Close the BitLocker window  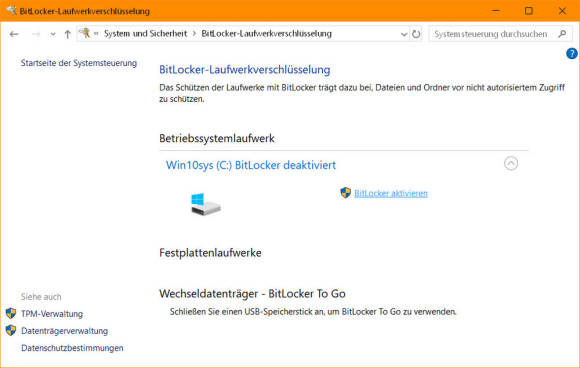point(562,11)
